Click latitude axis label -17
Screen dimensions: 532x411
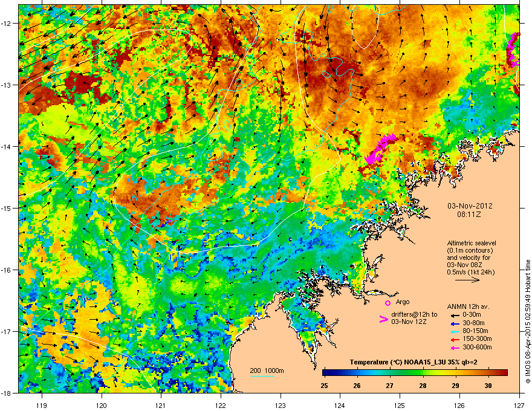7,331
